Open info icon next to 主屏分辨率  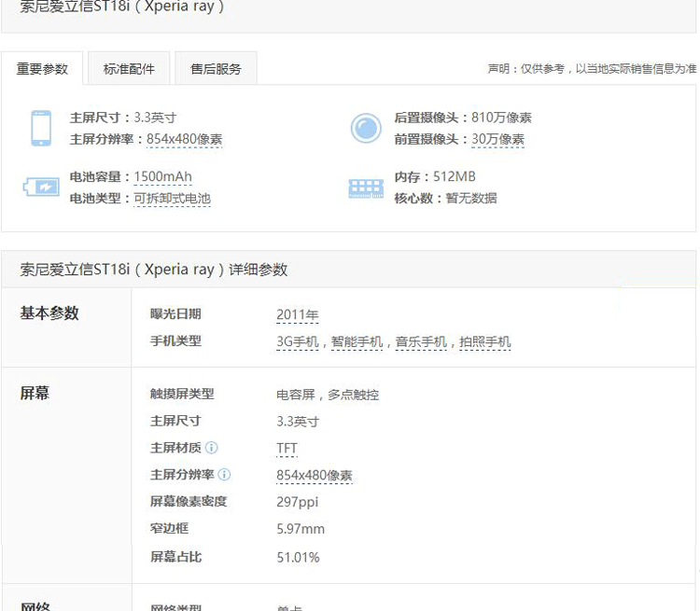pos(224,475)
